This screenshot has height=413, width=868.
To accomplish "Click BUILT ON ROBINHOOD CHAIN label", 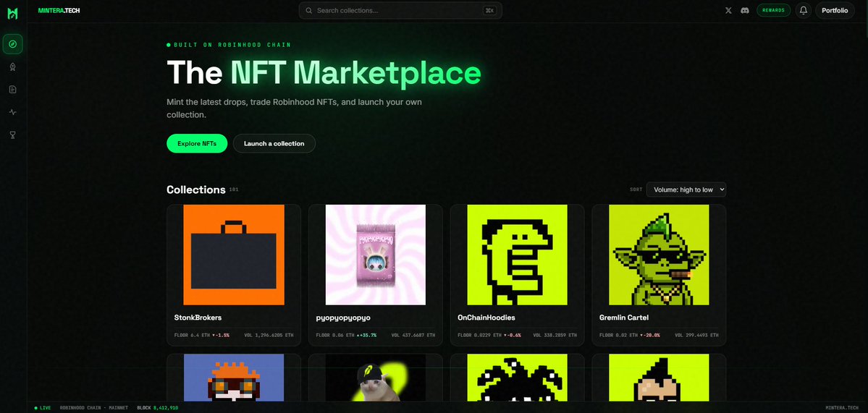I will [229, 45].
